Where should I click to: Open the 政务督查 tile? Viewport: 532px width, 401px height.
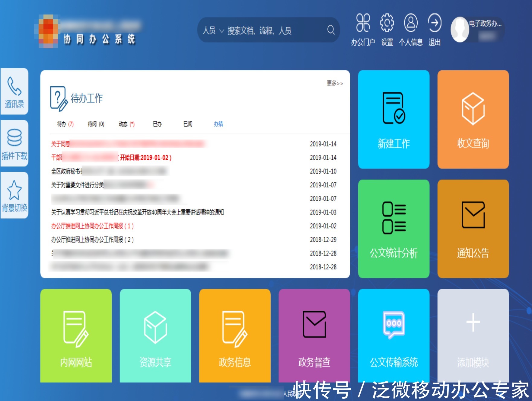[314, 335]
